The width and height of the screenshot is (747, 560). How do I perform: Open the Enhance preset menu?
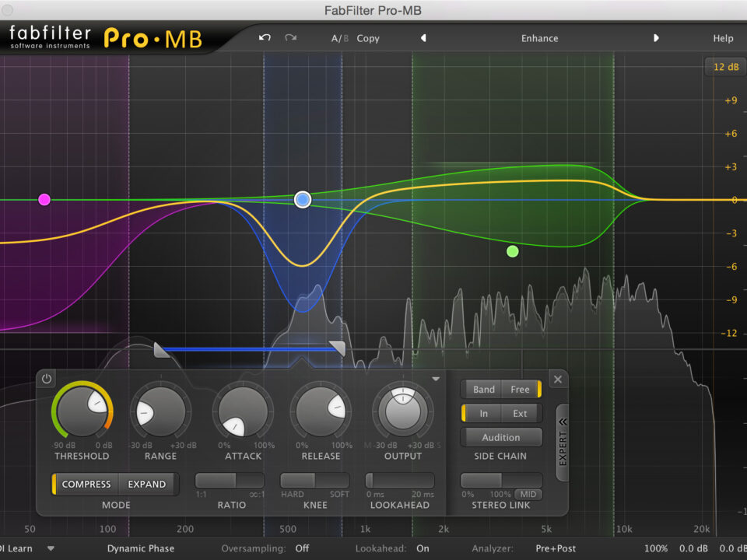539,38
